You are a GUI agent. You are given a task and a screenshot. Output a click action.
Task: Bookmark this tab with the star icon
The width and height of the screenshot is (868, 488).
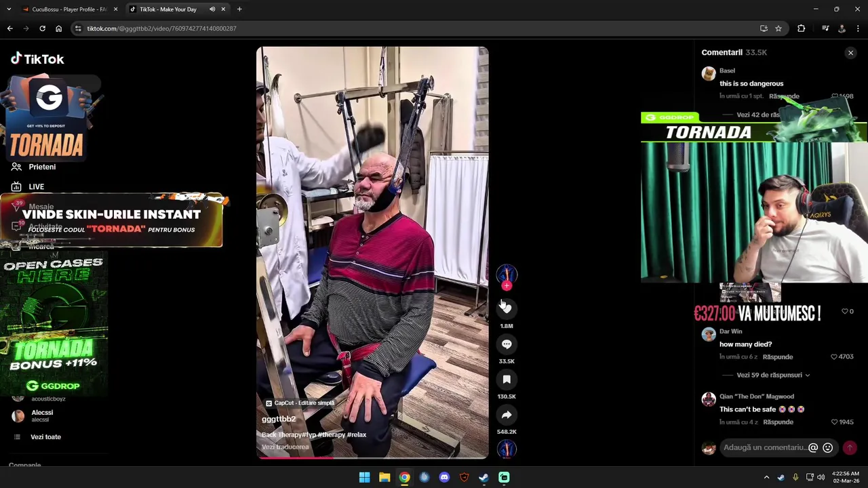[778, 28]
